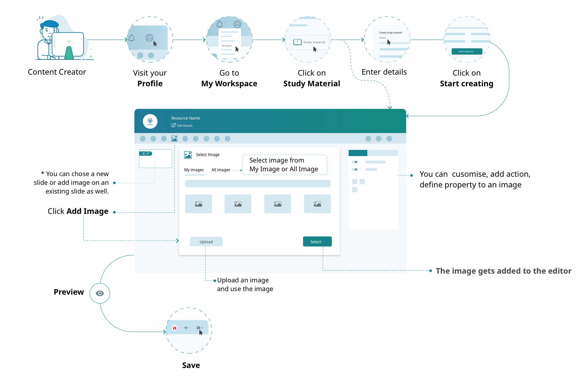
Task: Click the delete icon on slide thumbnail
Action: [x=143, y=154]
